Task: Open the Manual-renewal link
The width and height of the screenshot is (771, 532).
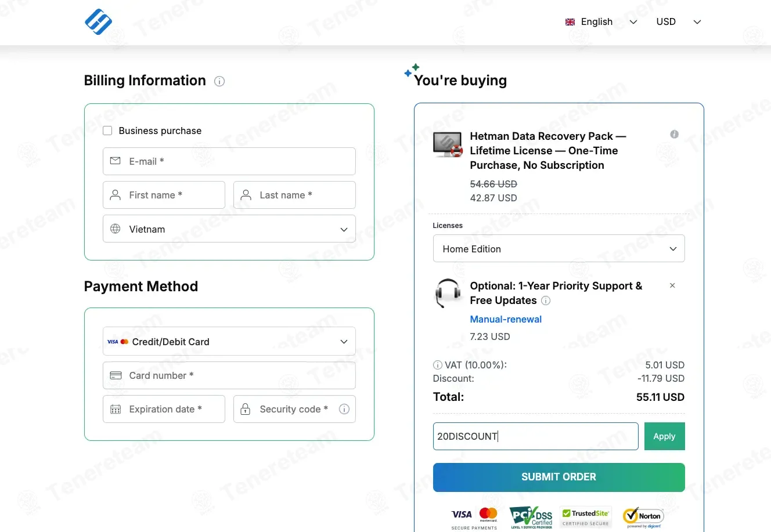Action: pos(506,319)
